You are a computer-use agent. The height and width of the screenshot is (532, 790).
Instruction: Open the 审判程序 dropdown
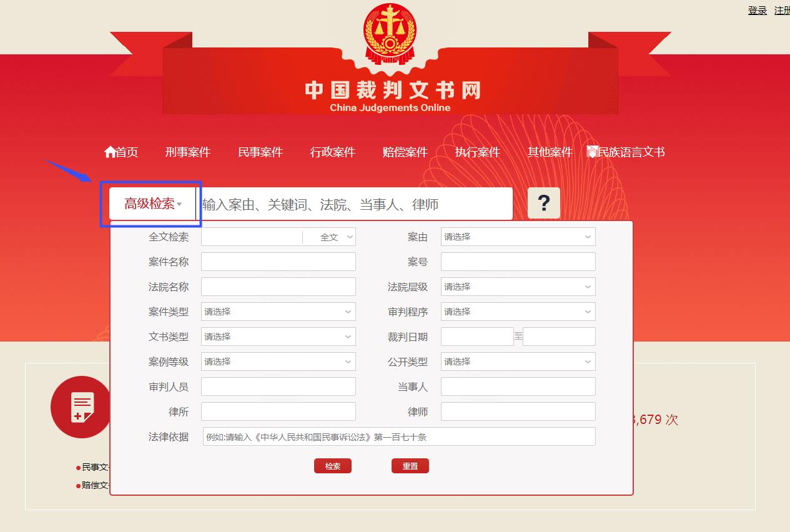517,312
